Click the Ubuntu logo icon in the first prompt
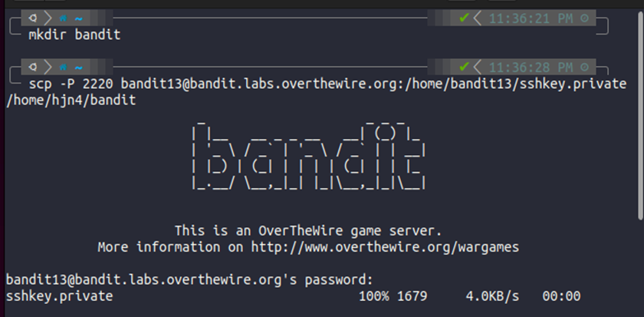Screen dimensions: 644x317 point(33,18)
